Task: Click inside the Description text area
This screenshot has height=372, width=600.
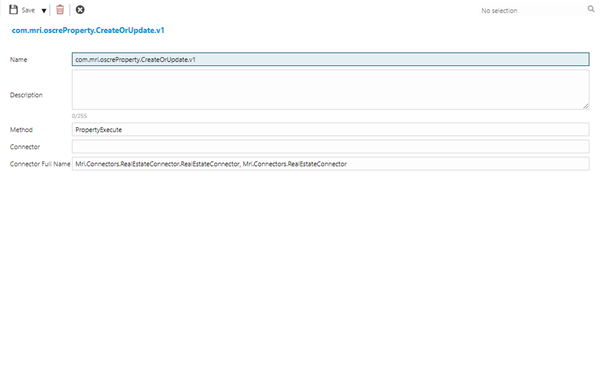Action: [331, 90]
